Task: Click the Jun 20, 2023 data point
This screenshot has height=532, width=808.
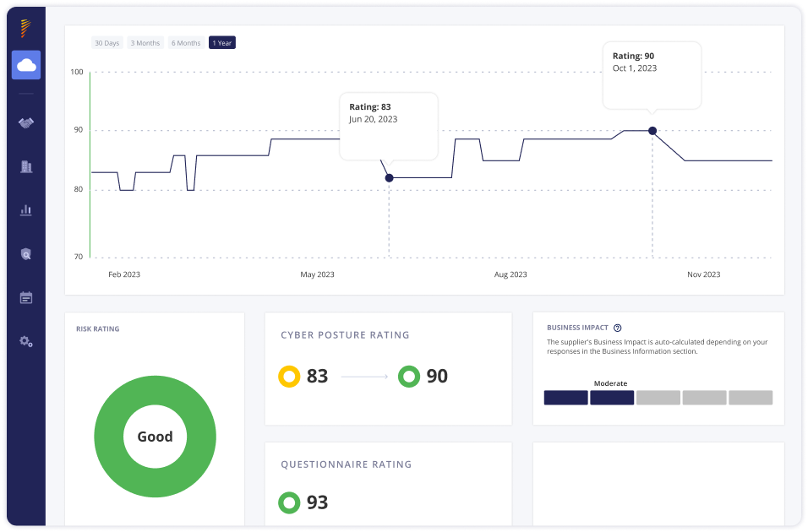Action: [389, 178]
